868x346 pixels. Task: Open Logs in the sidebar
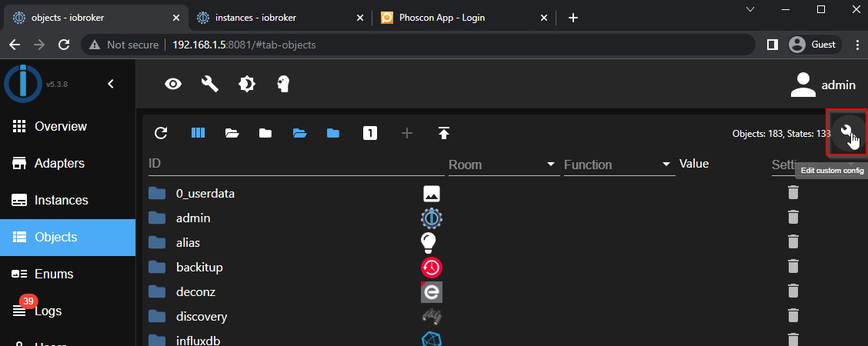48,311
